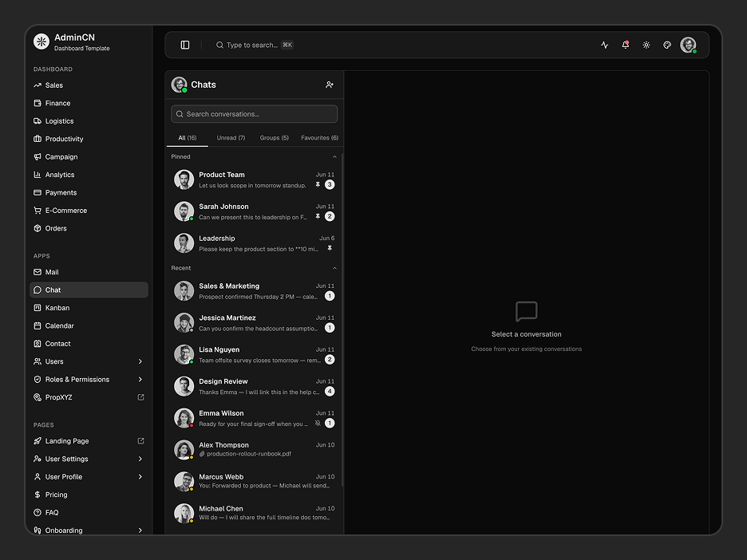The height and width of the screenshot is (560, 747).
Task: Open the Mail app
Action: pyautogui.click(x=89, y=272)
